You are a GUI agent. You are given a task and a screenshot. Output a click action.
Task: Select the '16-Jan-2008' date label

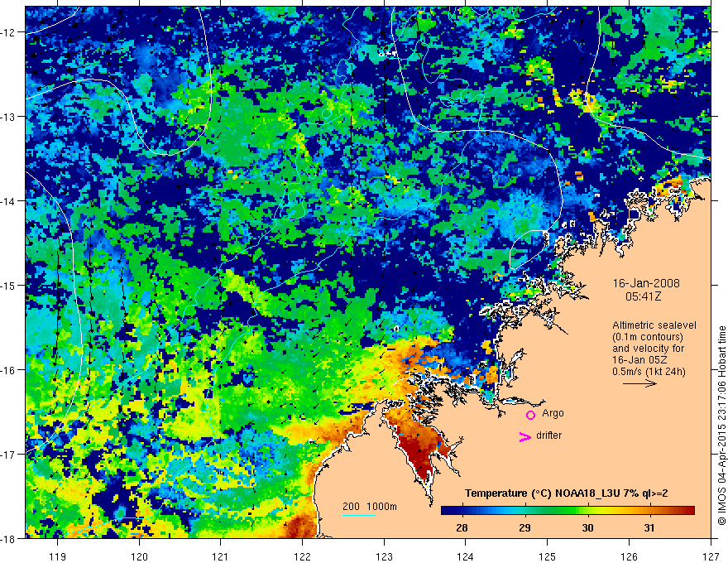[646, 283]
